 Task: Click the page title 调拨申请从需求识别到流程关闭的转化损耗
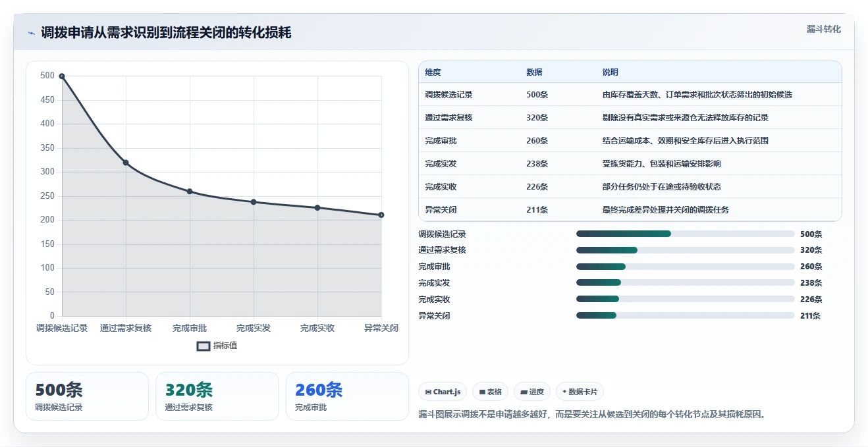[x=166, y=33]
